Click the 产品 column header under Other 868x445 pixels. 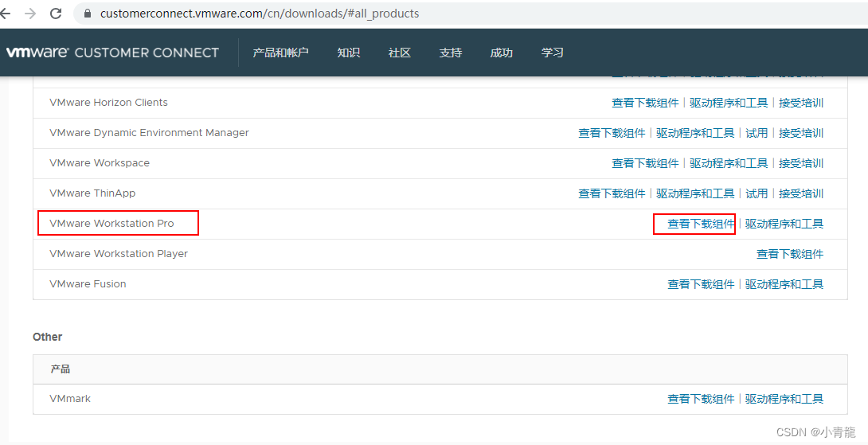(x=61, y=369)
